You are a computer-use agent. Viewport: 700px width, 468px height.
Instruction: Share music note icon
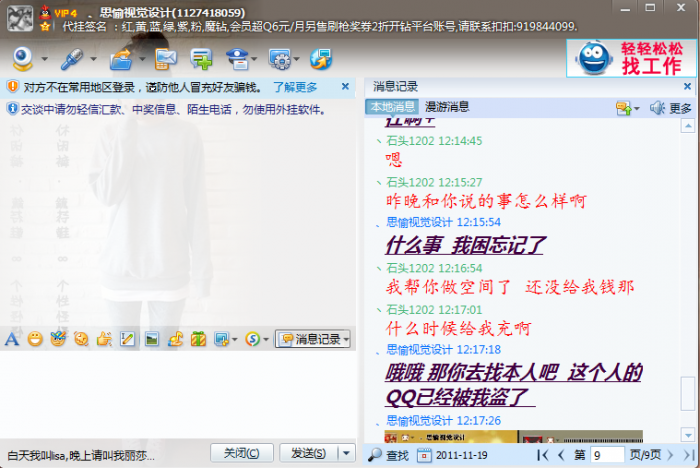(x=175, y=339)
